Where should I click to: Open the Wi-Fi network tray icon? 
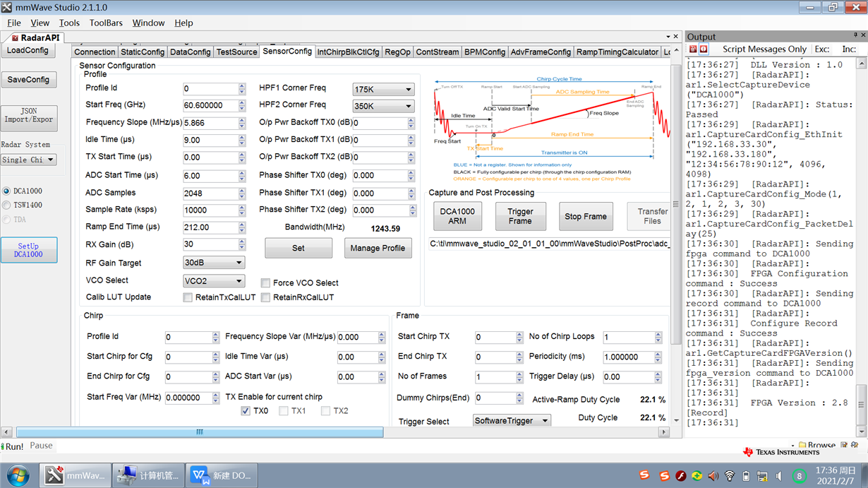[730, 476]
